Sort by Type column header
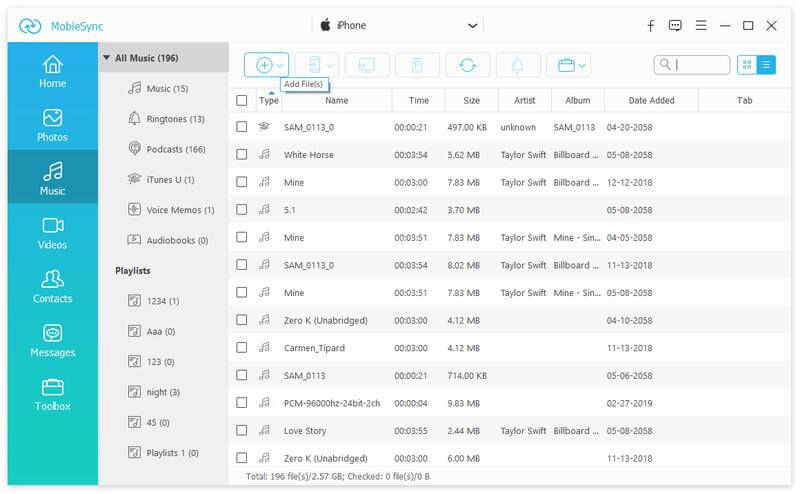 point(269,101)
